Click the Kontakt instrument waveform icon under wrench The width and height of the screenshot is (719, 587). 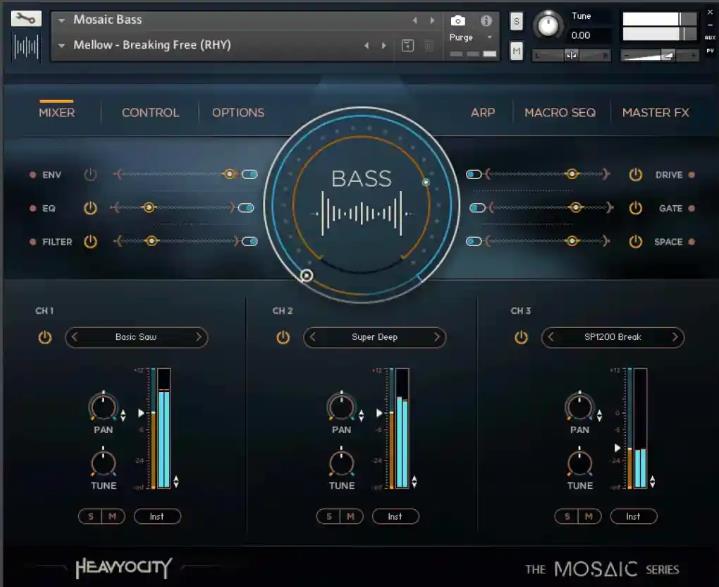[x=26, y=46]
